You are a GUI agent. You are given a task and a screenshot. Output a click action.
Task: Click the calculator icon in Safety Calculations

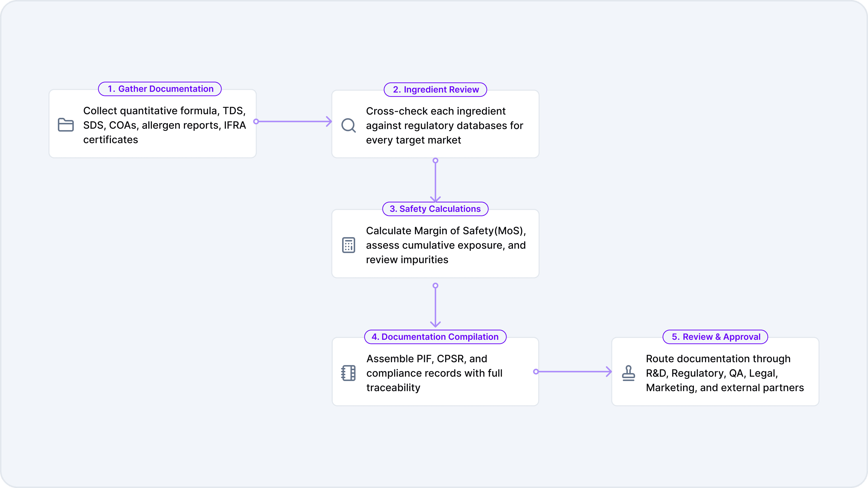348,245
